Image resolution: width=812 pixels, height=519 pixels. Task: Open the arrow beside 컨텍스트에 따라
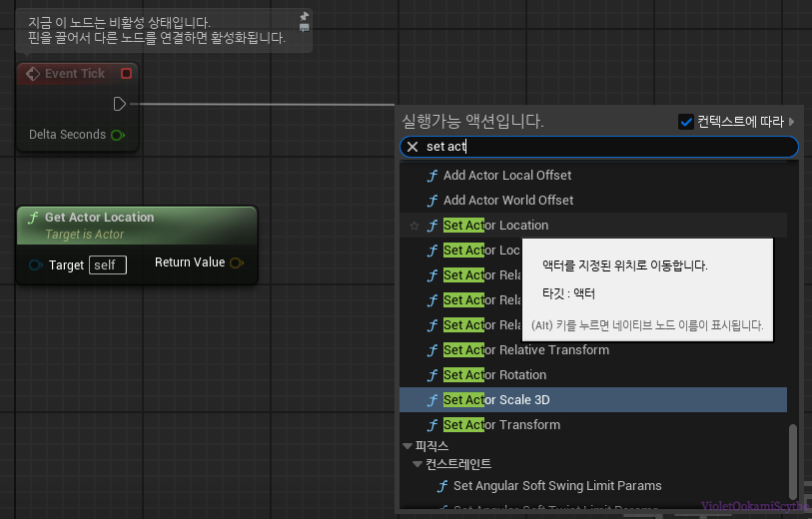point(791,122)
